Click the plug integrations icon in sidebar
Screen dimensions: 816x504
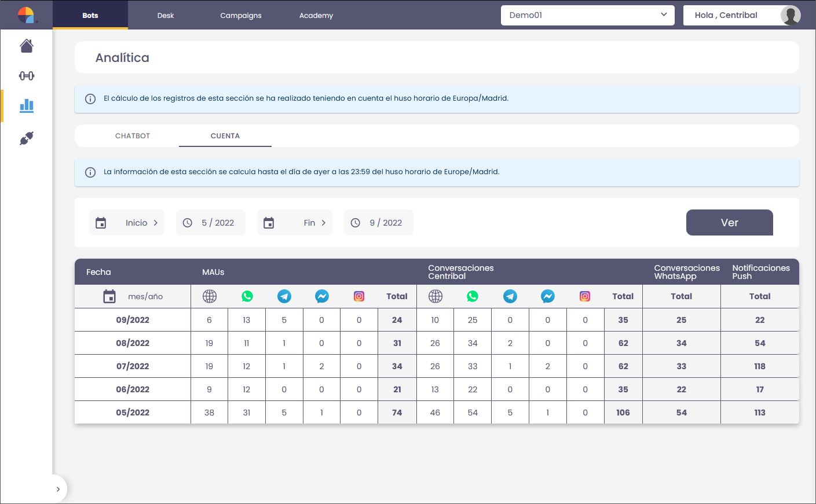tap(27, 138)
